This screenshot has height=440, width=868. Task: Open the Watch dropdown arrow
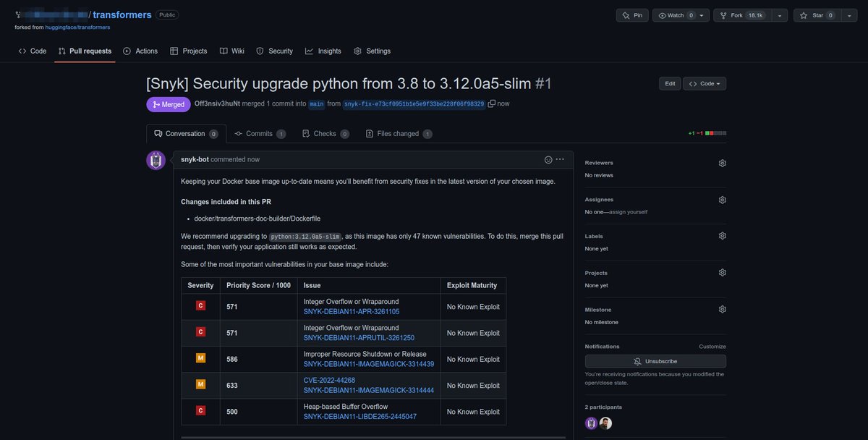tap(702, 15)
